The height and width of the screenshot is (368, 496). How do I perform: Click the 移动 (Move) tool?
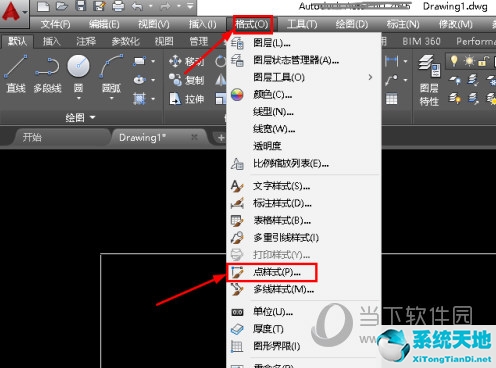(x=186, y=61)
